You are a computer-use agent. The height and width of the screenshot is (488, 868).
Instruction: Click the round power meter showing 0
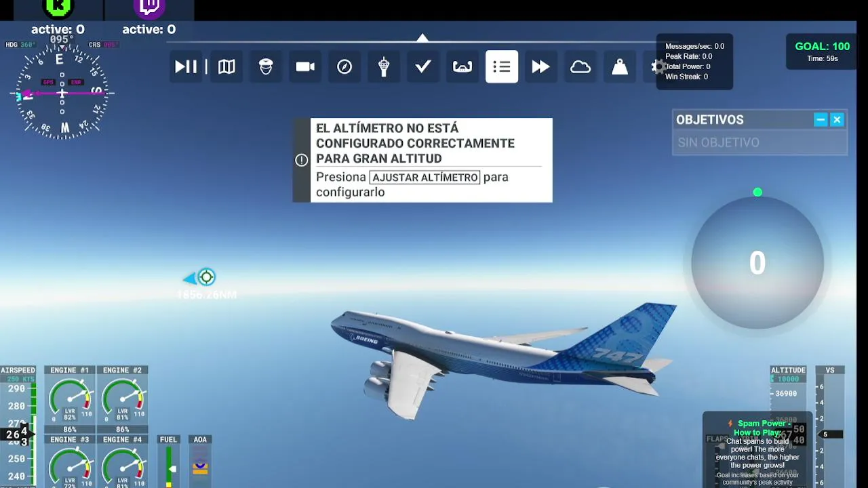point(757,263)
